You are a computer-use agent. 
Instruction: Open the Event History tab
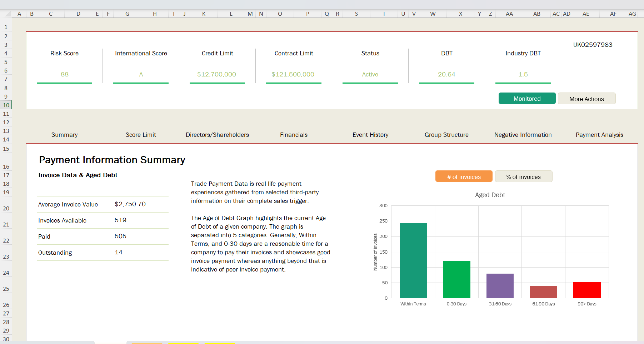pyautogui.click(x=370, y=135)
